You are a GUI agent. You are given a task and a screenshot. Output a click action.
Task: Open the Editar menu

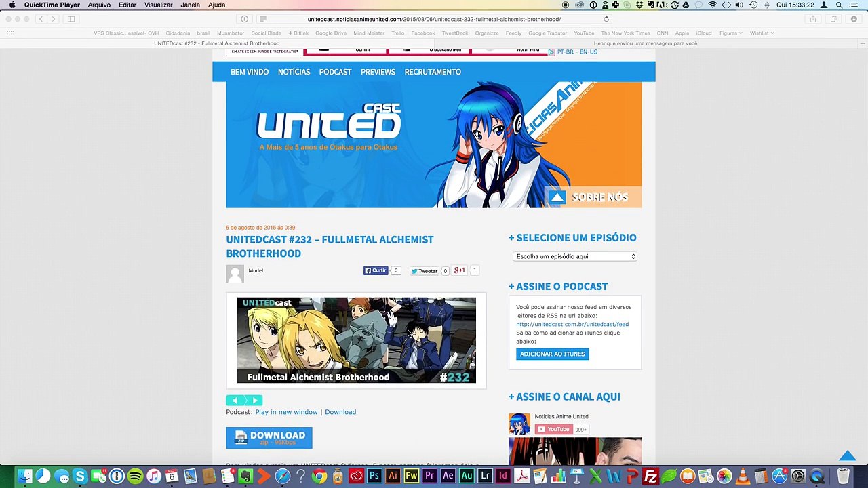[127, 5]
